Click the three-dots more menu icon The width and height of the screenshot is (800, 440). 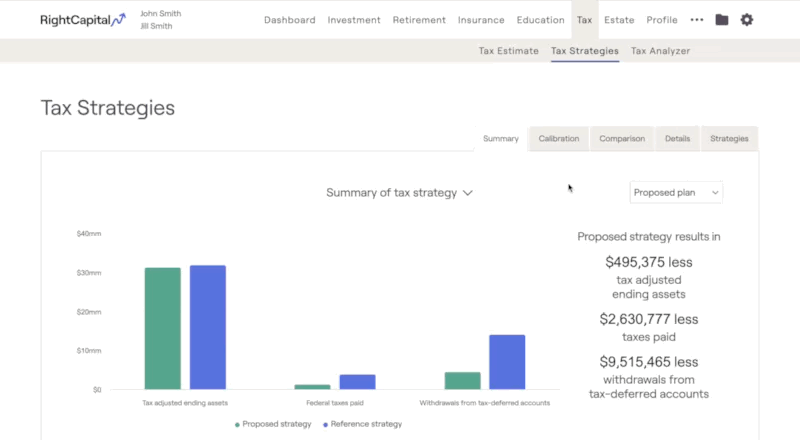[697, 20]
